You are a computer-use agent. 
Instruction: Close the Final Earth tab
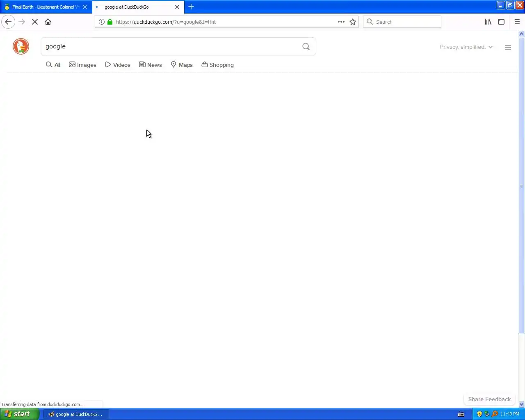pyautogui.click(x=85, y=7)
